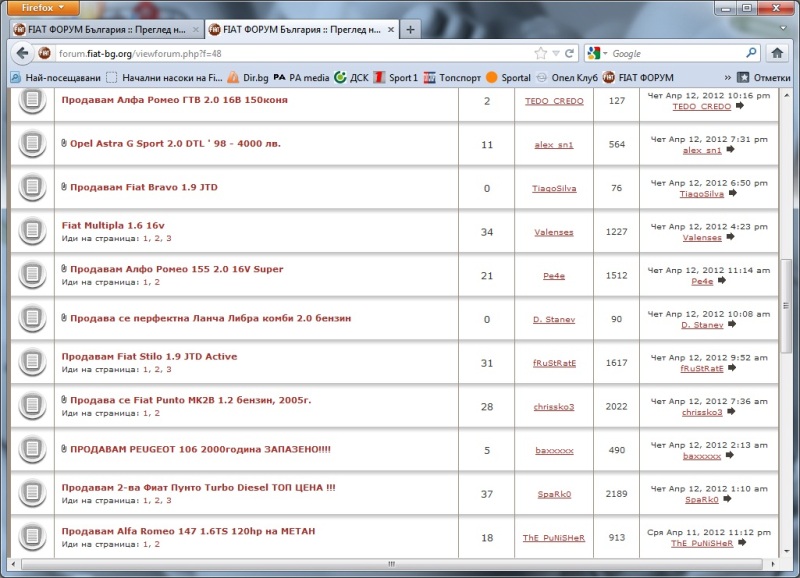Switch to the first FIAT ФОРУМ tab
The image size is (800, 578).
[x=100, y=30]
